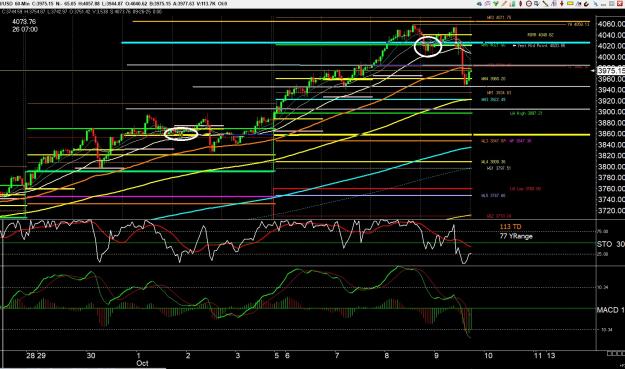Click the 4060.00 price axis label

[611, 24]
